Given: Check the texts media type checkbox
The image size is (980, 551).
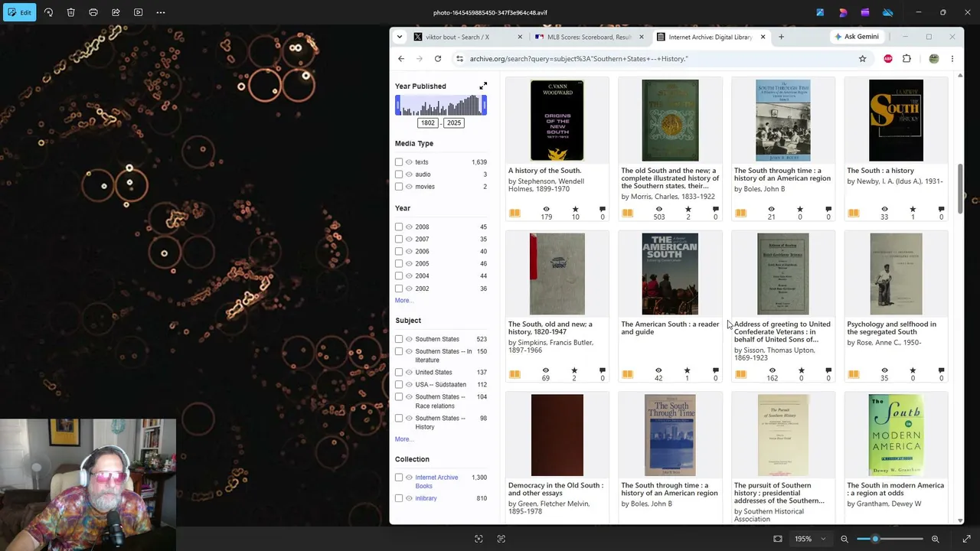Looking at the screenshot, I should pyautogui.click(x=399, y=162).
